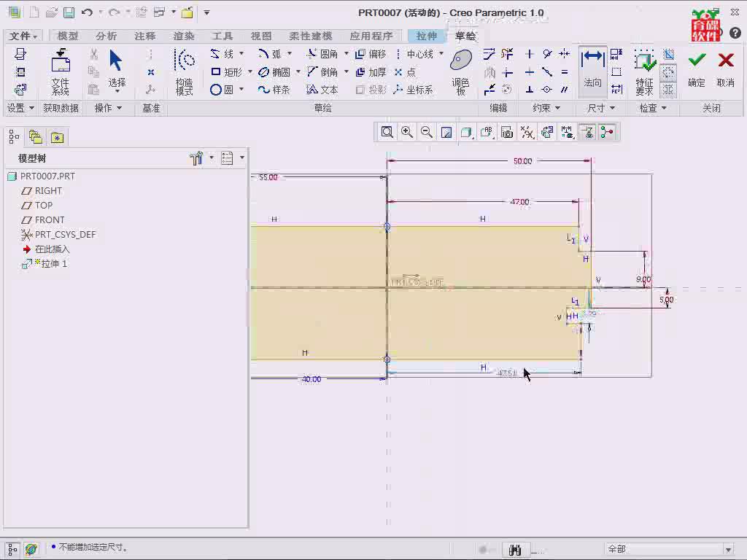
Task: Open the 全部 selection filter dropdown
Action: [728, 550]
